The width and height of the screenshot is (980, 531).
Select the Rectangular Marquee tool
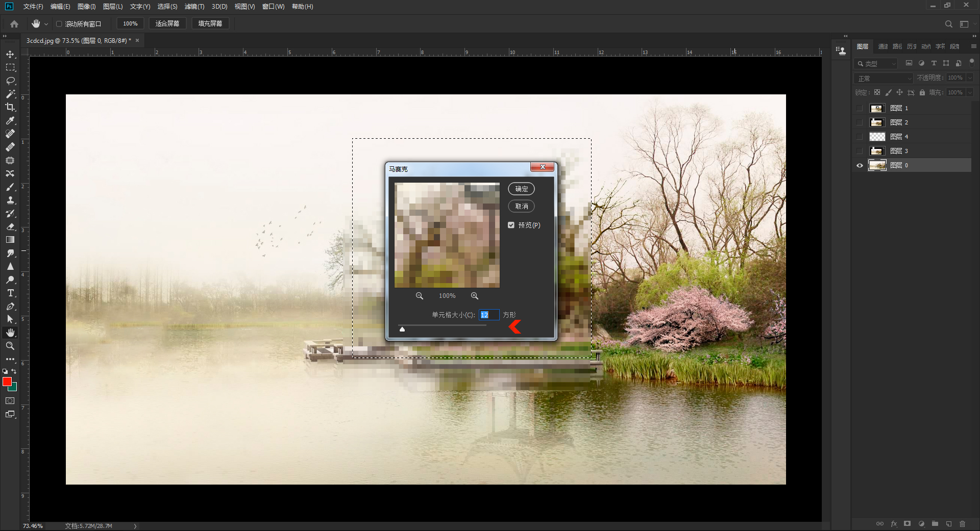(x=10, y=67)
